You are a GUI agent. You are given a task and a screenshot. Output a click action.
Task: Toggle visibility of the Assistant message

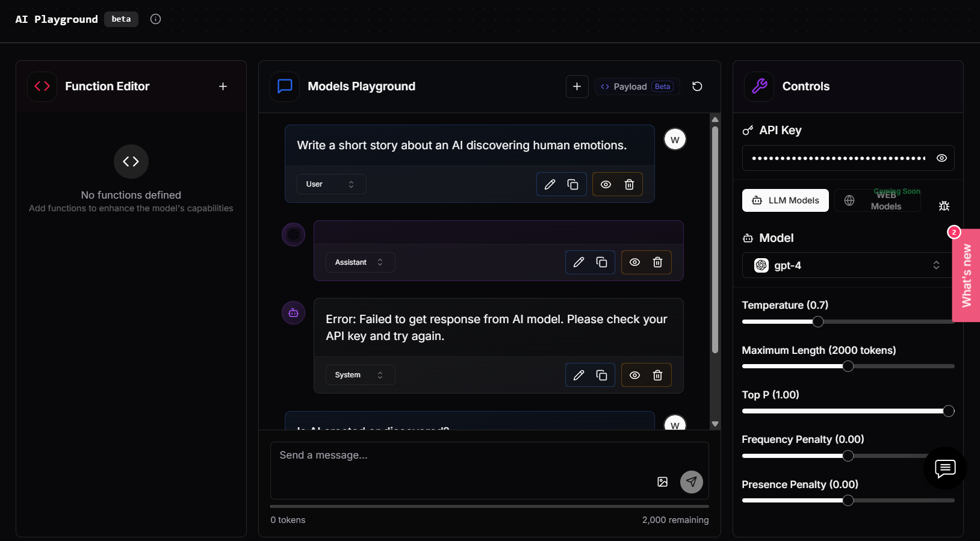(634, 262)
